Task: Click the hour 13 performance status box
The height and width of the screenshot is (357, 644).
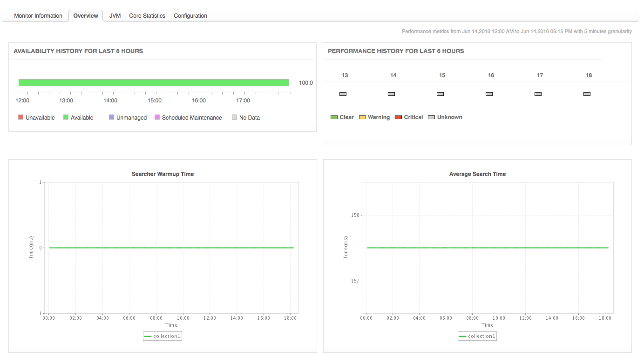Action: coord(343,94)
